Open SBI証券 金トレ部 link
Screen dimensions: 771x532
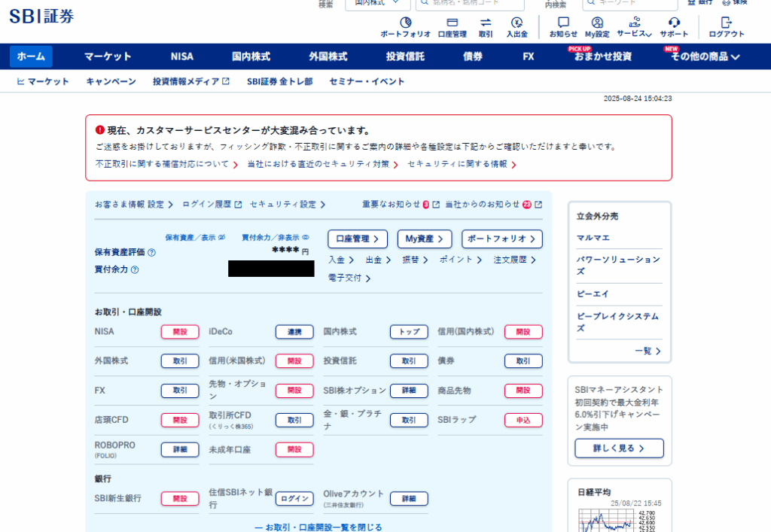click(x=280, y=81)
